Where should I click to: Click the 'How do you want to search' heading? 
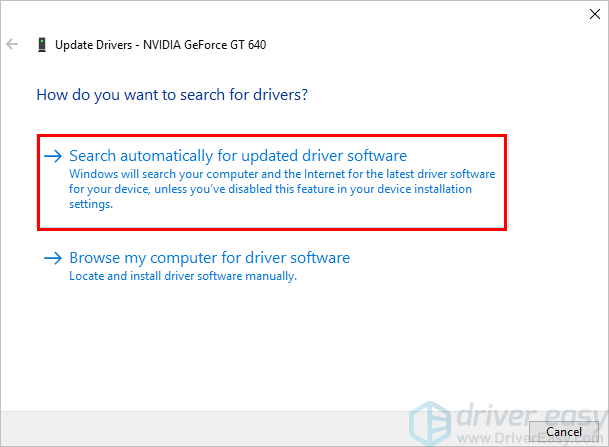[171, 96]
